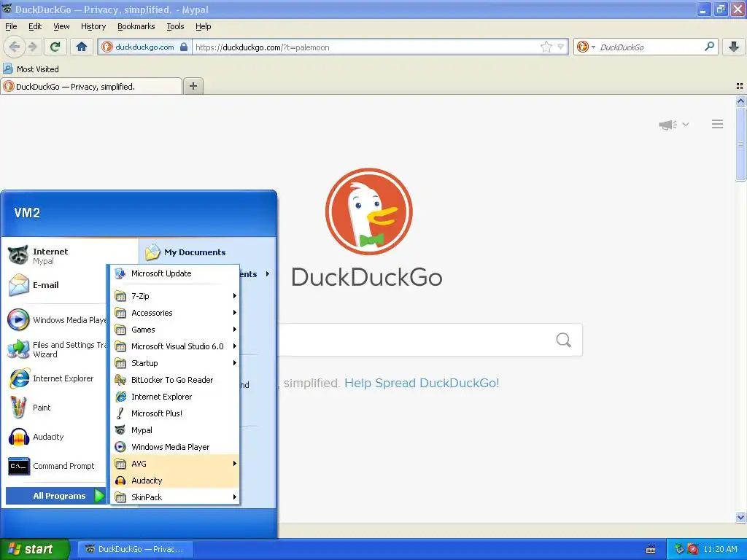Click the URL address field

click(366, 47)
